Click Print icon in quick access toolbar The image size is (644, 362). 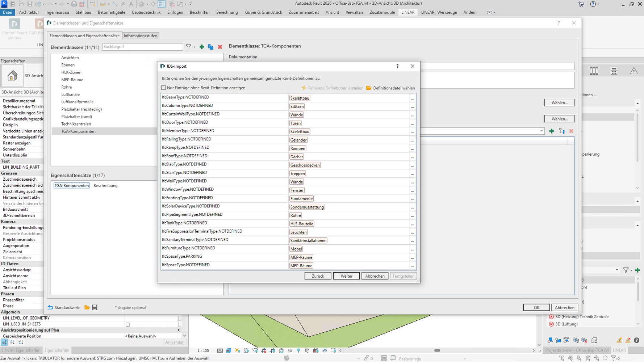74,4
